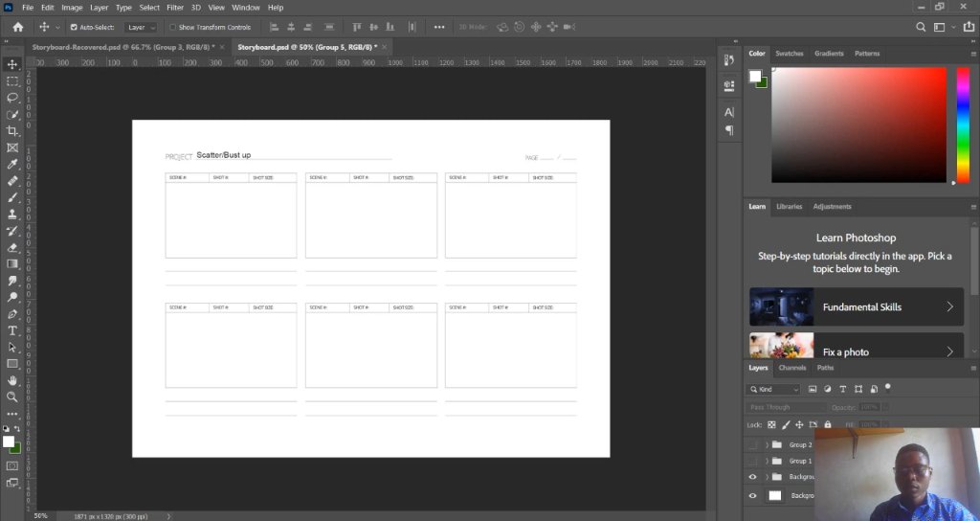980x521 pixels.
Task: Select the Zoom tool
Action: pos(11,396)
